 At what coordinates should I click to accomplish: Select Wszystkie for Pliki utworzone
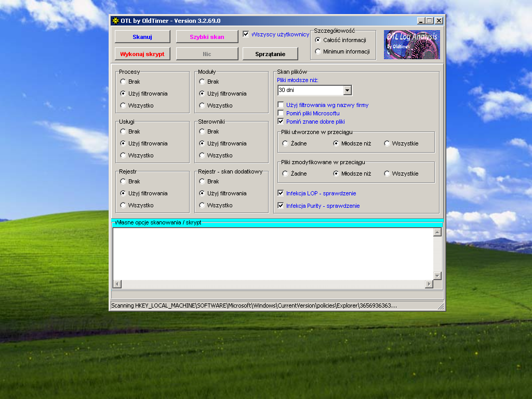387,143
